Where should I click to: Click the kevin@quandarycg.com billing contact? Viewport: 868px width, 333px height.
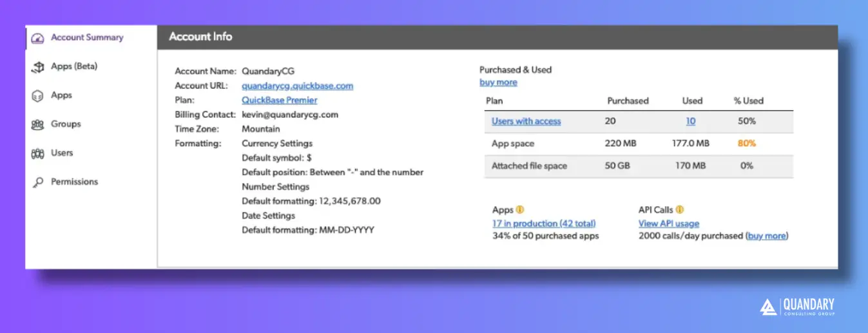(290, 115)
